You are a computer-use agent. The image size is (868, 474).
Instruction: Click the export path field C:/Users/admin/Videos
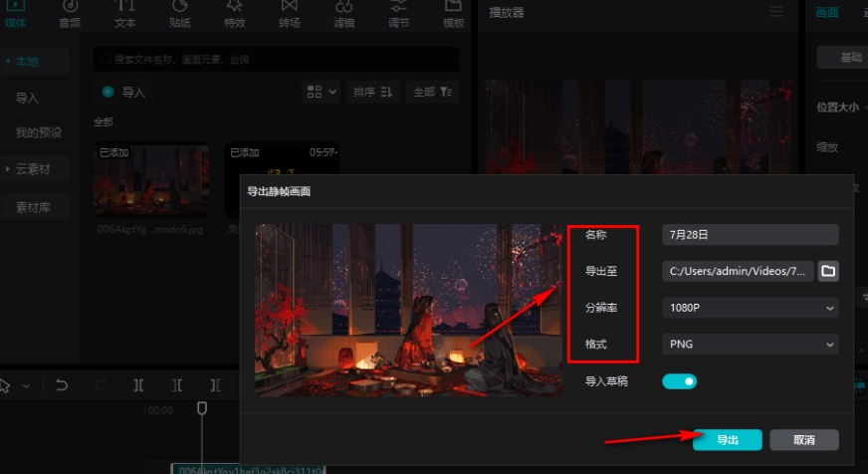[x=738, y=271]
